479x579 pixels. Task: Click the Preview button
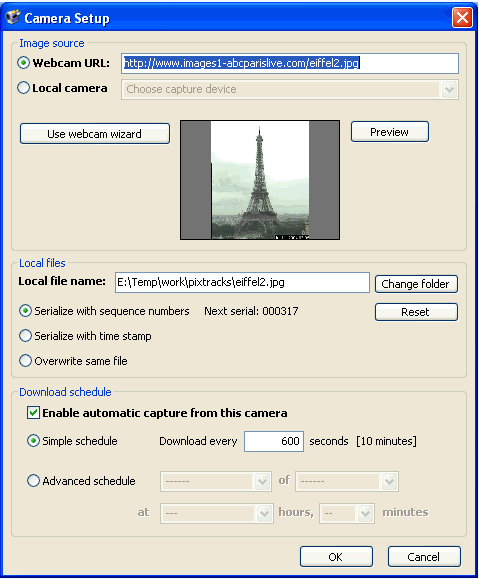tap(390, 132)
